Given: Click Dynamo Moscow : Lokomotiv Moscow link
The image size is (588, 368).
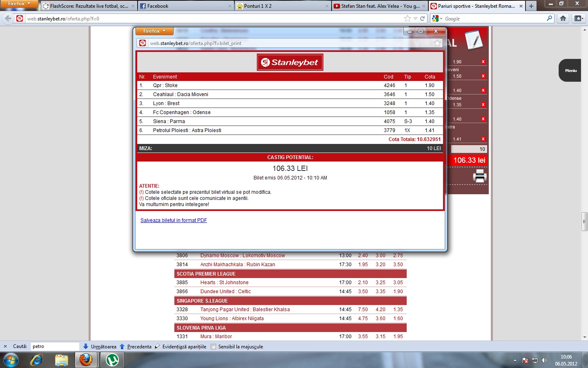Looking at the screenshot, I should [243, 256].
